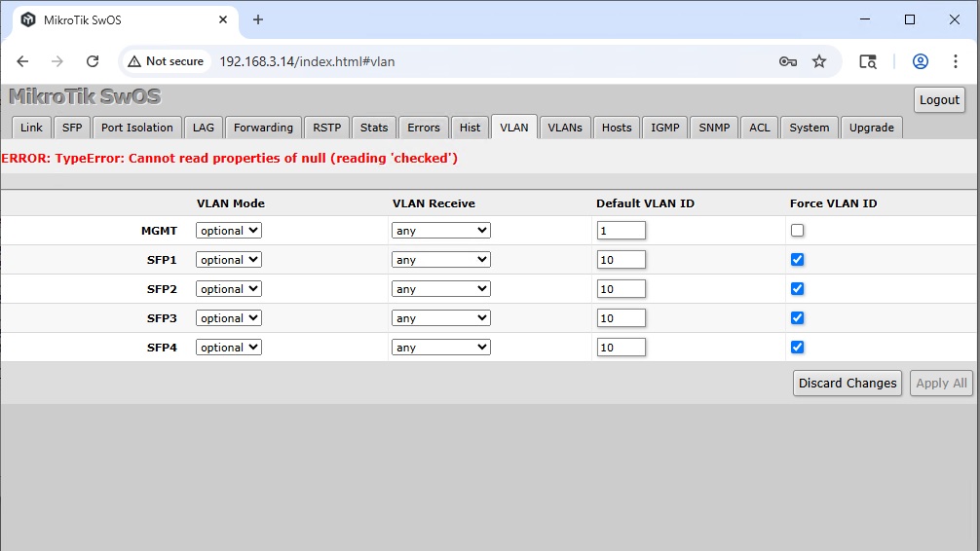Switch to the SFP tab
980x551 pixels.
[x=72, y=128]
